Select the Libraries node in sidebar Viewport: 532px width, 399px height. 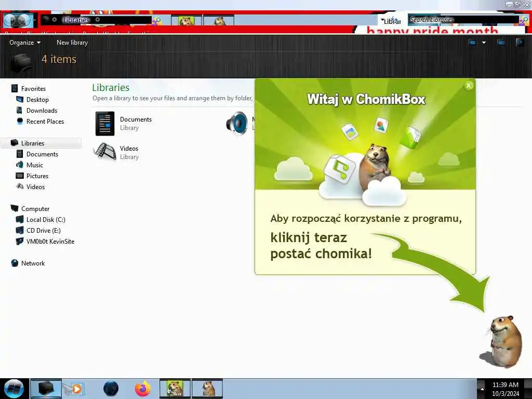[33, 143]
